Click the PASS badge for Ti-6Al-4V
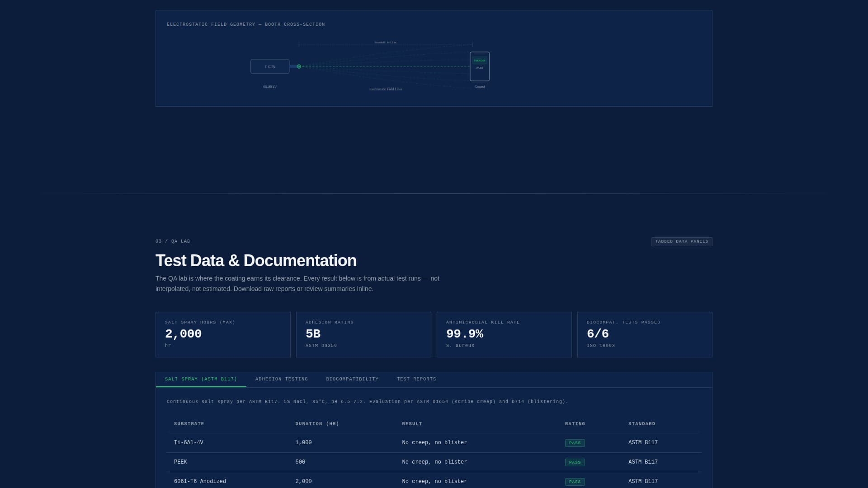 coord(575,443)
